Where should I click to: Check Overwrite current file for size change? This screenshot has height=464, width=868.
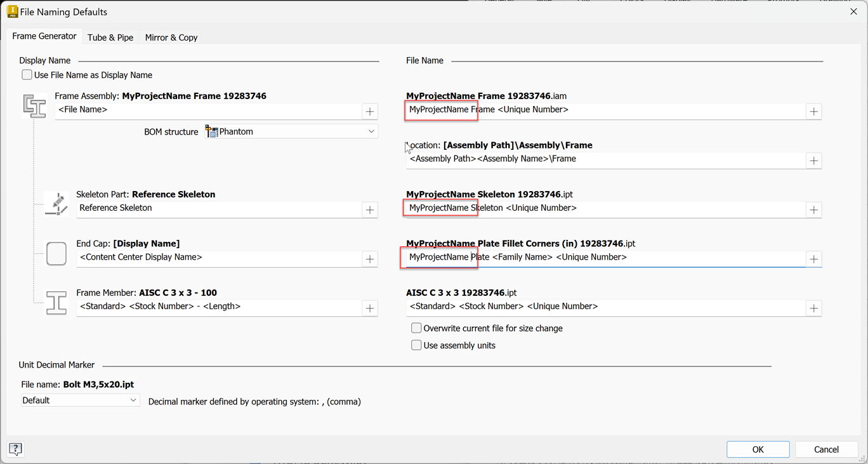(x=416, y=328)
